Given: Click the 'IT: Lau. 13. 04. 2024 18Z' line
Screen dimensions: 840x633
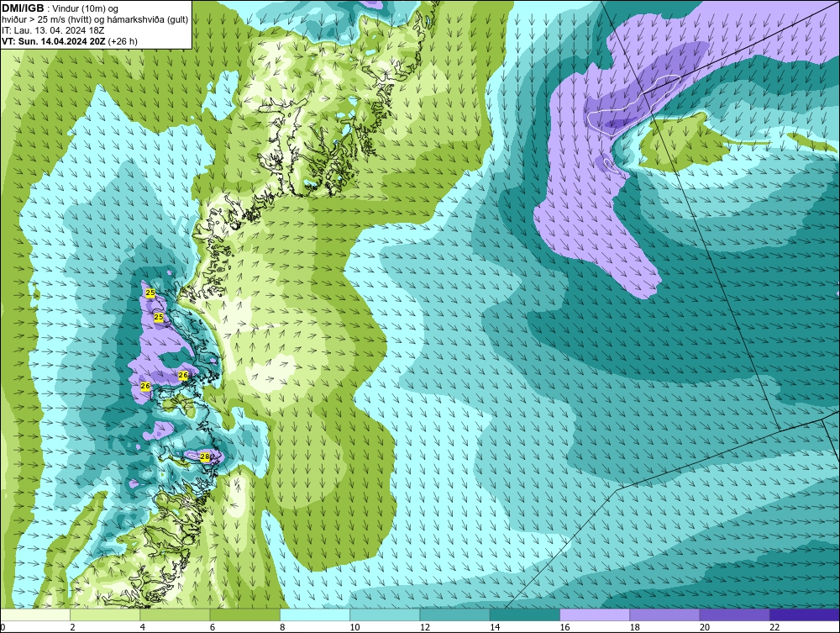Looking at the screenshot, I should click(52, 30).
